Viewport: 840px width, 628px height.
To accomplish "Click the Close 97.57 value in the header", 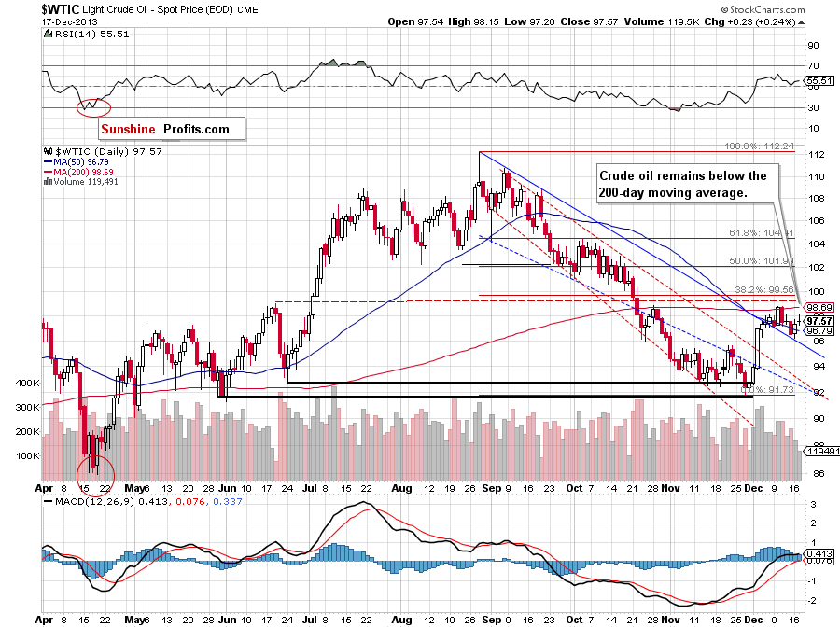I will [x=589, y=22].
